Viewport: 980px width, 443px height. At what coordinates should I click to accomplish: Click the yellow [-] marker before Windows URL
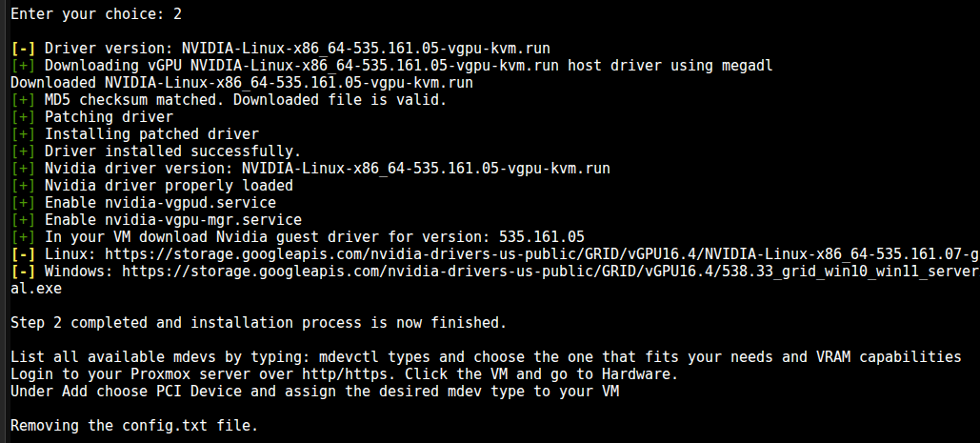23,272
